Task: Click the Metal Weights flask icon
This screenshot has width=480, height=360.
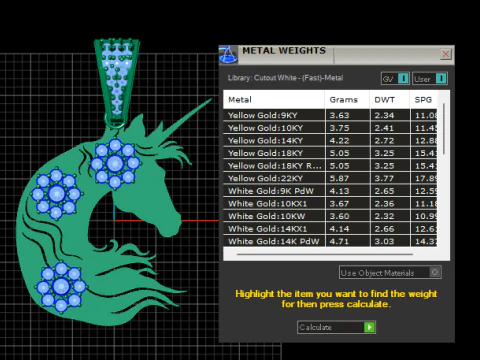Action: point(228,55)
